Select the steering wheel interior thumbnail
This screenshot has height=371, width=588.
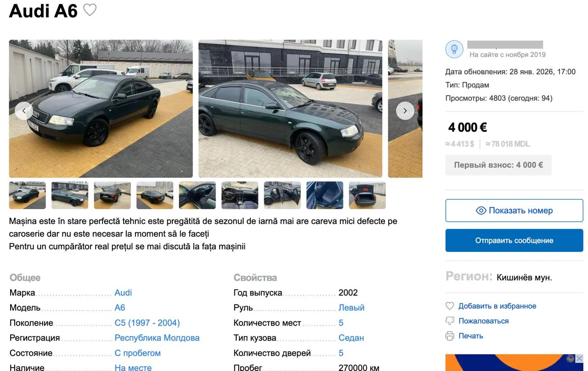click(x=240, y=195)
